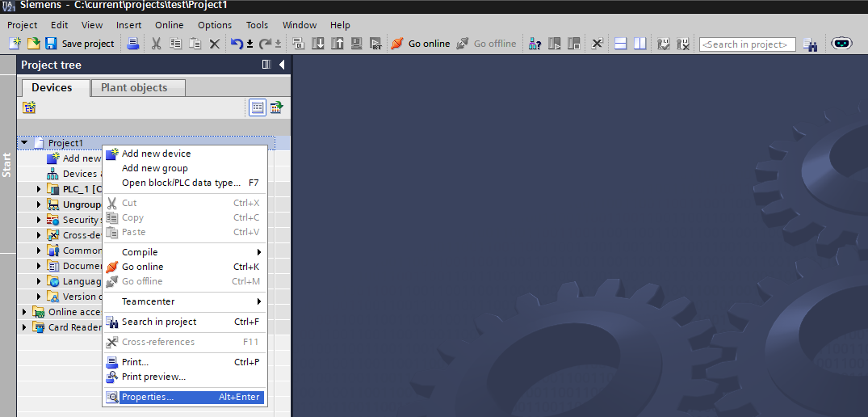The height and width of the screenshot is (417, 868).
Task: Click the tool-with-X toolbar icon
Action: coord(683,43)
